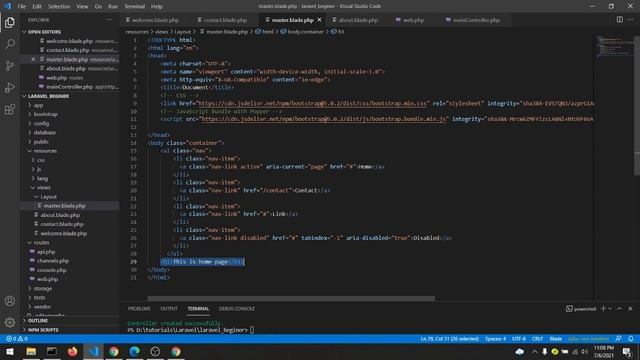Collapse the routes folder

41,242
